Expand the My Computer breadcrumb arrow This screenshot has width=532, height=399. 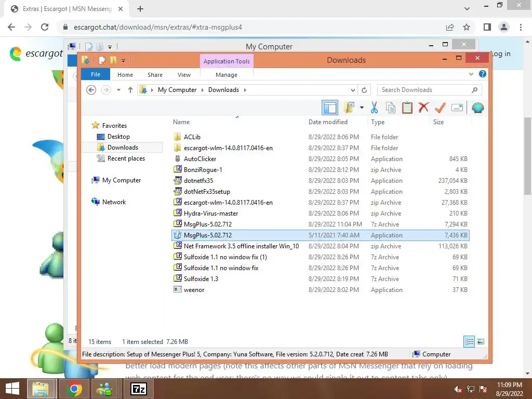click(203, 90)
